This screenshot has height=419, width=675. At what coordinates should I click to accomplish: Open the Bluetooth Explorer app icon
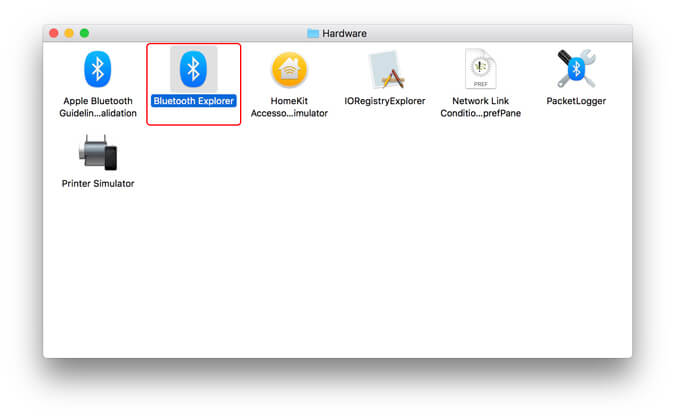pyautogui.click(x=193, y=69)
